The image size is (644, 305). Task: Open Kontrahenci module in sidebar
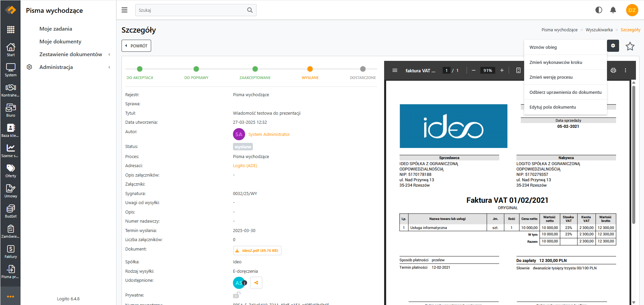[x=10, y=90]
